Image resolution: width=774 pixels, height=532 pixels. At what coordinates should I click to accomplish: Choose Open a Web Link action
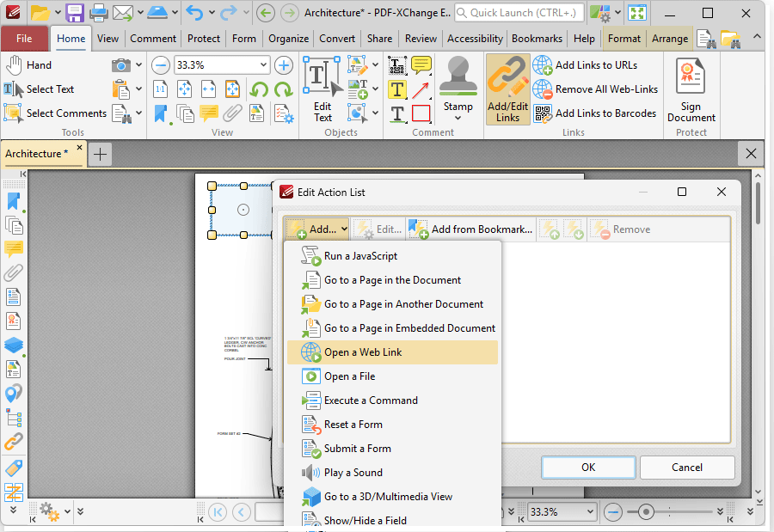pos(392,352)
